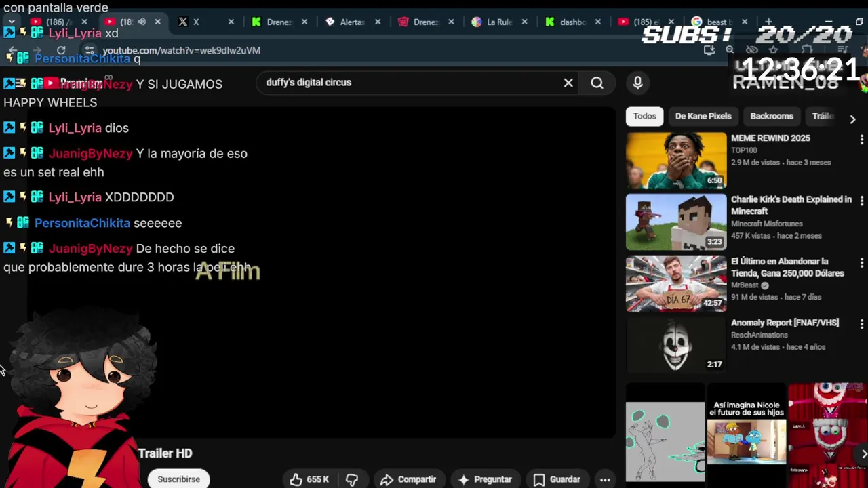Close the La Rule tab
Screen dimensions: 868x488
pos(524,22)
